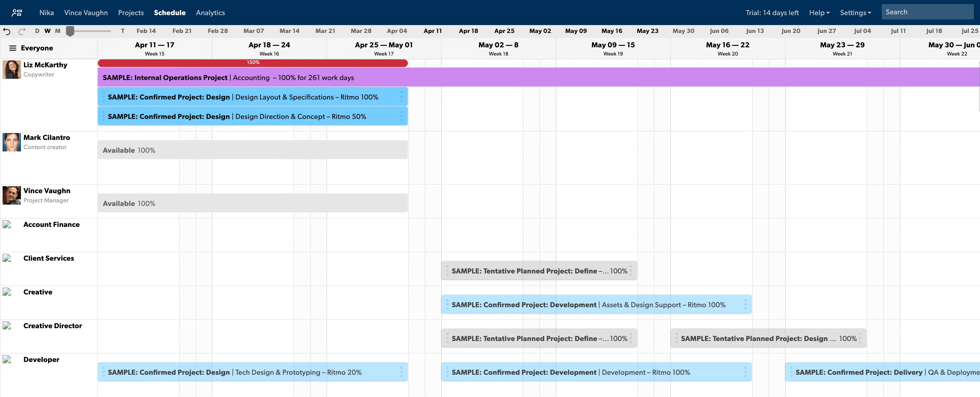Click Vince Vaughn's avatar photo
Image resolution: width=980 pixels, height=397 pixels.
[12, 195]
